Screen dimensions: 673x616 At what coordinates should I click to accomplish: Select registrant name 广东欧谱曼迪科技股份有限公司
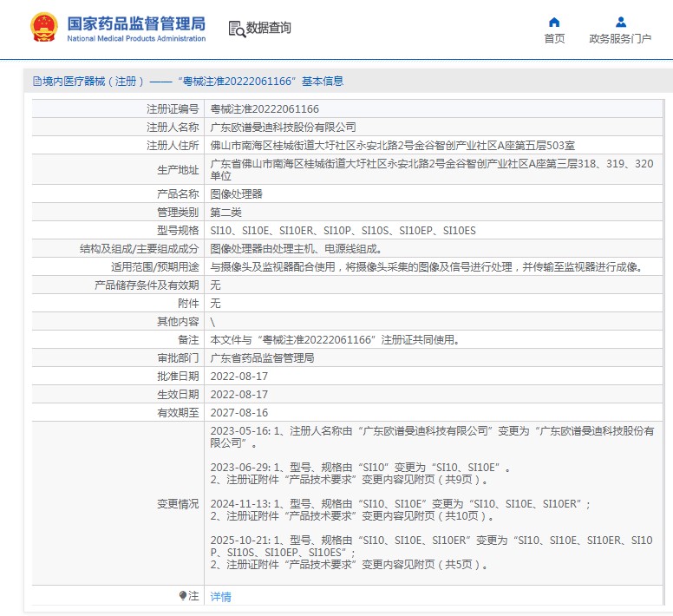click(283, 128)
